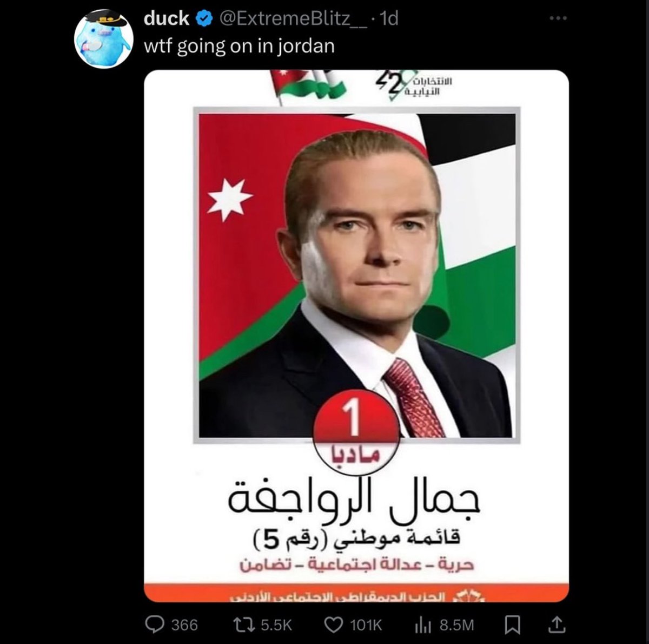Click the display name duck
This screenshot has height=644, width=649.
[167, 18]
